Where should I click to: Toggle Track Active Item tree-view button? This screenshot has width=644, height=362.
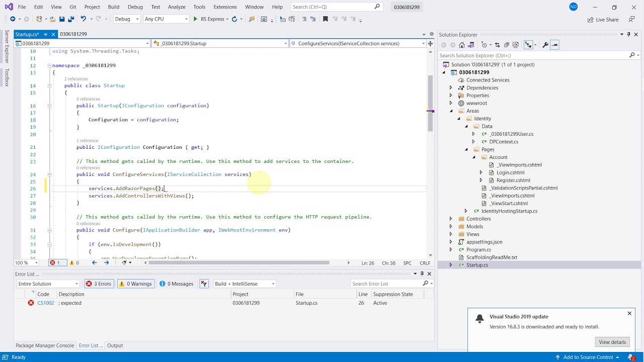click(x=528, y=45)
